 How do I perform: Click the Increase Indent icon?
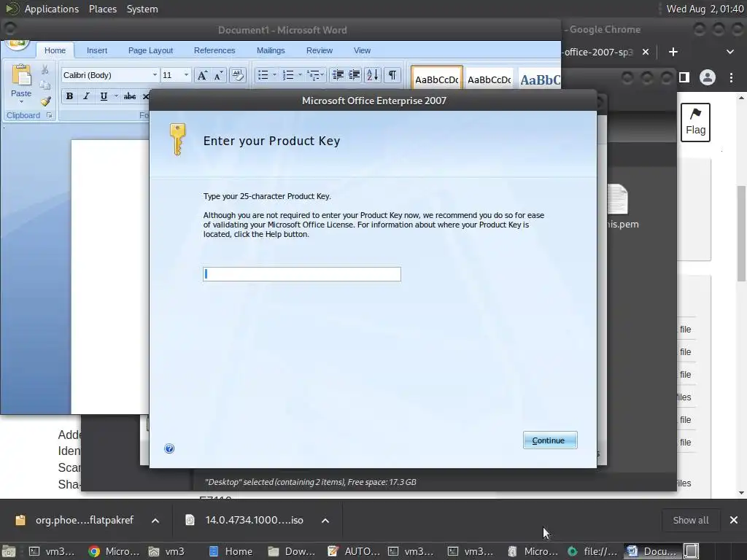(x=355, y=75)
